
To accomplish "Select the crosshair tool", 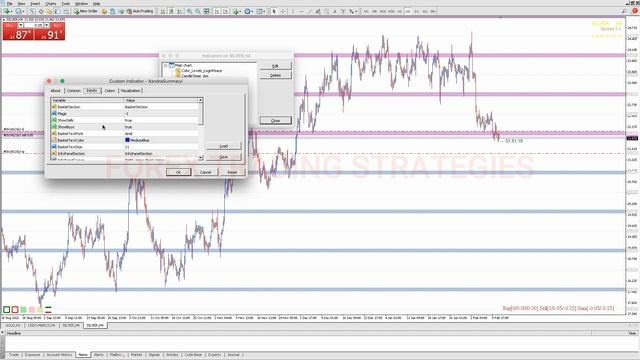I will [283, 11].
